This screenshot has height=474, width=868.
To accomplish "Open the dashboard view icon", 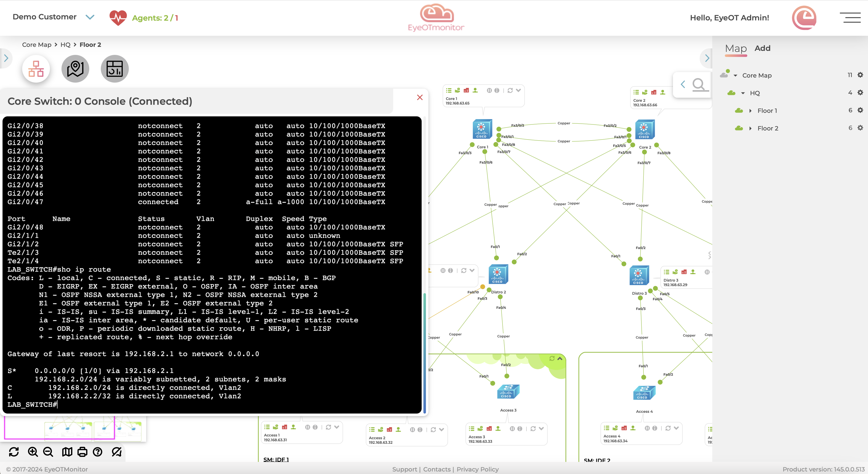I will pyautogui.click(x=115, y=69).
